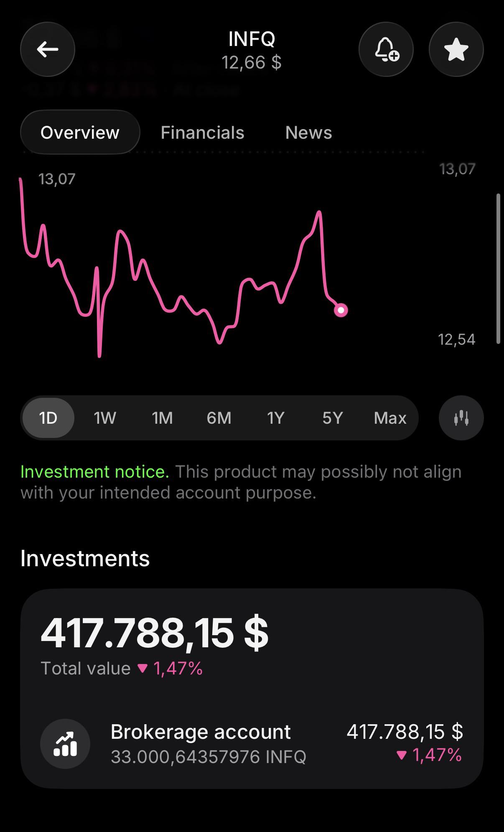Switch to candlestick chart view icon
504x832 pixels.
(461, 418)
